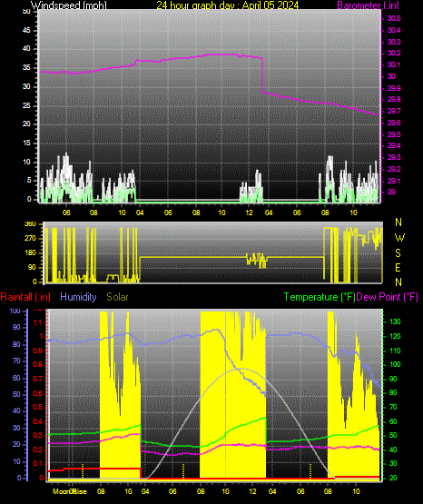423x504 pixels.
Task: Click the W wind direction label
Action: pos(399,238)
